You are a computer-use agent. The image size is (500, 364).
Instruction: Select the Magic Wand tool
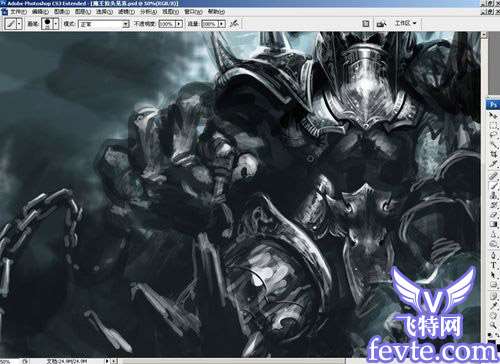(493, 145)
